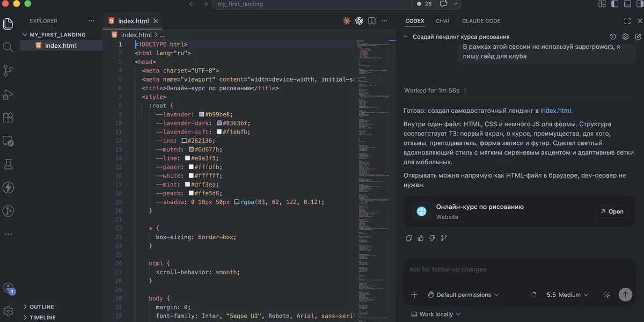This screenshot has height=322, width=644.
Task: Open the Accounts menu with badge
Action: coord(8,289)
